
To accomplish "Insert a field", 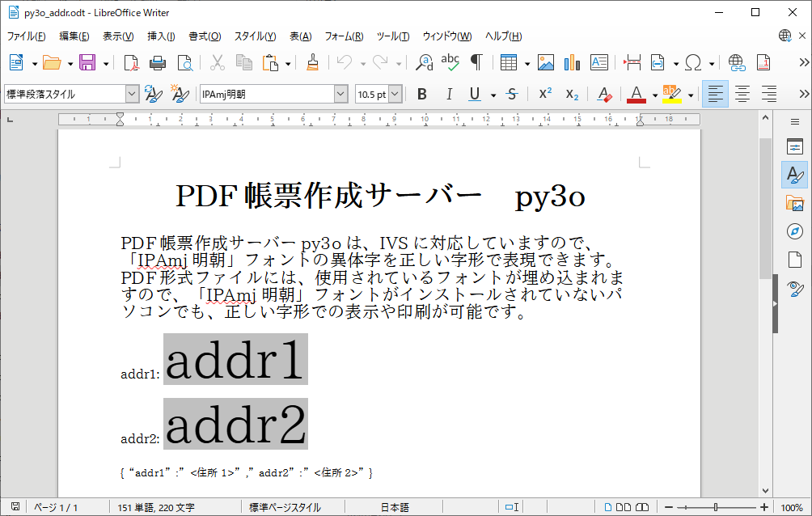I will pos(658,63).
